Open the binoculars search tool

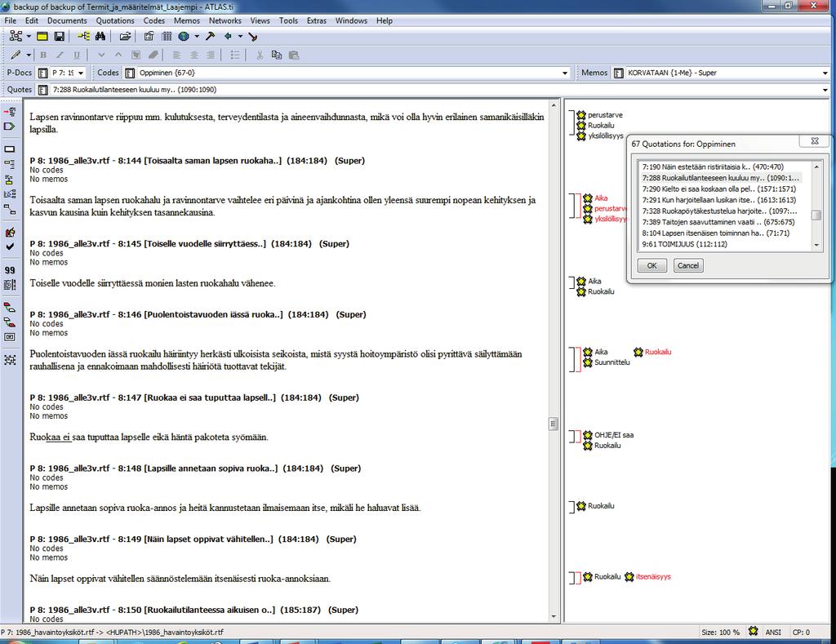[x=100, y=36]
